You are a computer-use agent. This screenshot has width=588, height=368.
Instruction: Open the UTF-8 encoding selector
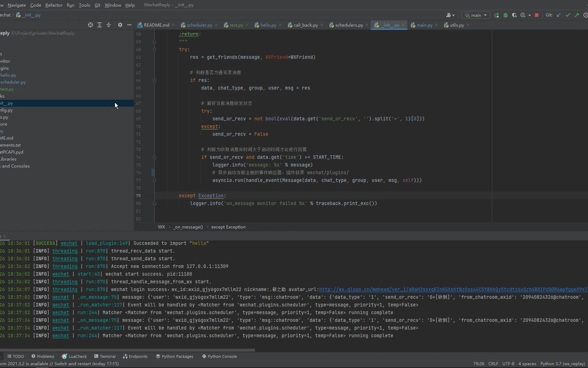[x=508, y=364]
